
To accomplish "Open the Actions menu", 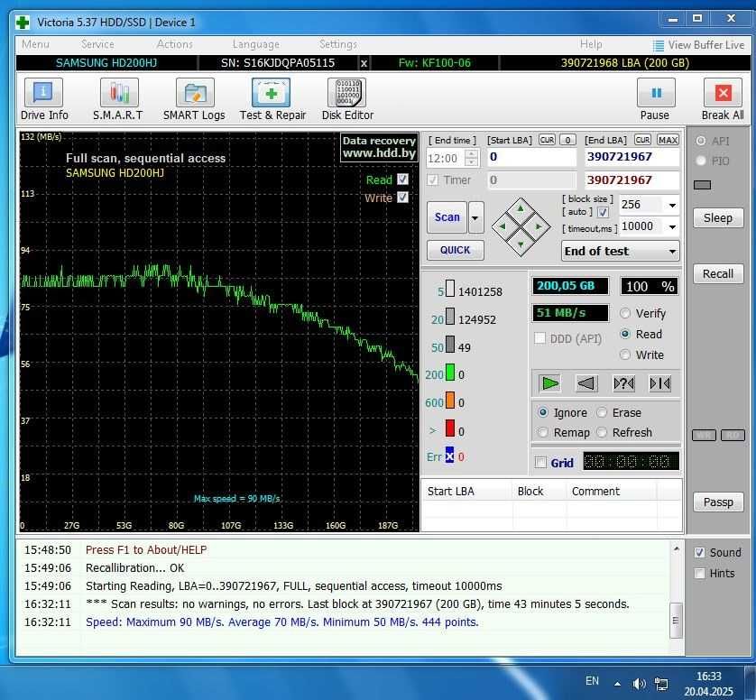I will pos(174,44).
